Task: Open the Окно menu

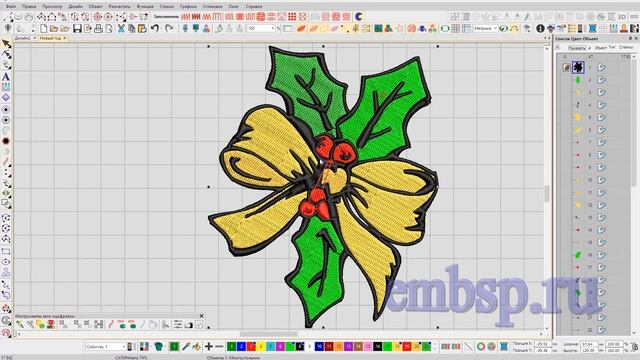Action: (x=233, y=7)
